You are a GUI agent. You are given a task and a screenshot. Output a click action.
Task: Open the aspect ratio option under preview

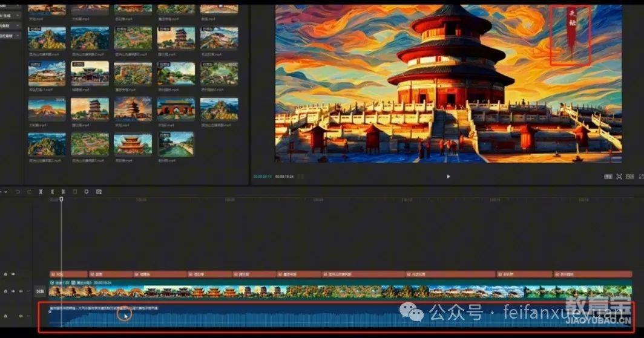629,177
